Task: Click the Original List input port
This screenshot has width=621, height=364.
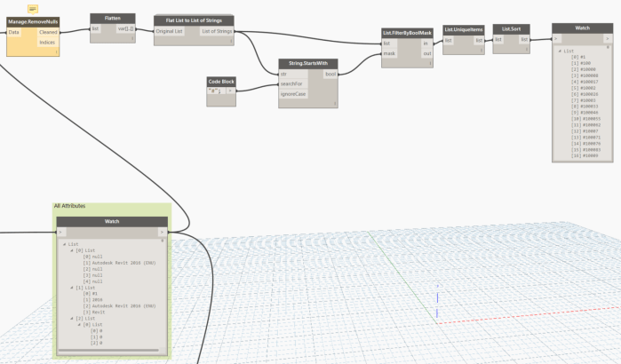Action: coord(169,31)
